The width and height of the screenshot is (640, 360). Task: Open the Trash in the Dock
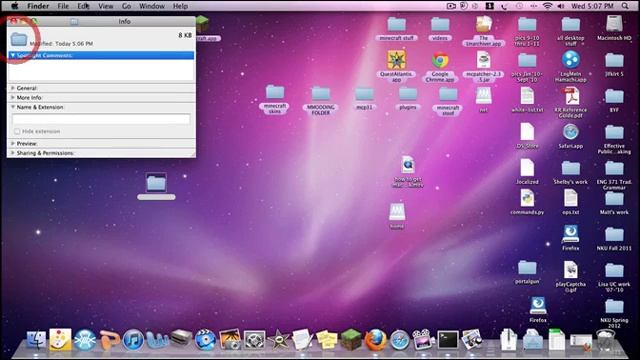point(605,340)
